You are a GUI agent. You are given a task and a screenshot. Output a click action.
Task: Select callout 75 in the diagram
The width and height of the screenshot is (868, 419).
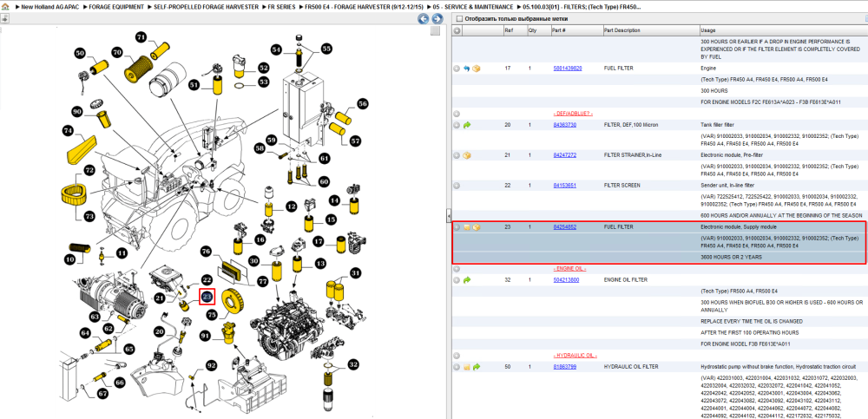point(213,313)
